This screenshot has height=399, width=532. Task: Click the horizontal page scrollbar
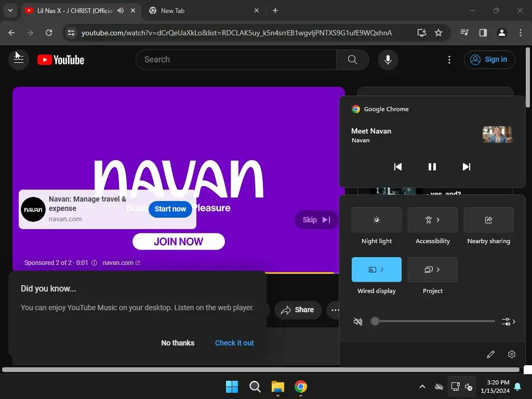[x=261, y=370]
